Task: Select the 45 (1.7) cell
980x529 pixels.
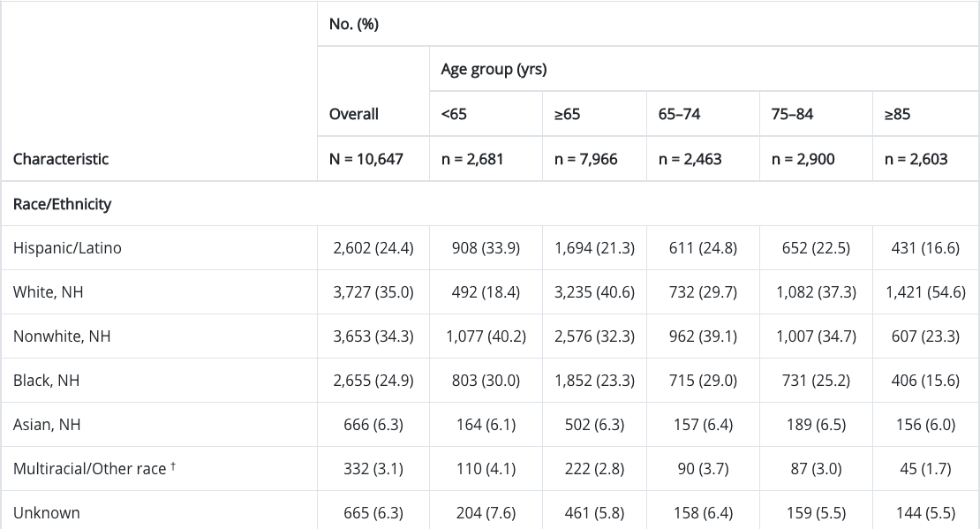Action: point(925,469)
